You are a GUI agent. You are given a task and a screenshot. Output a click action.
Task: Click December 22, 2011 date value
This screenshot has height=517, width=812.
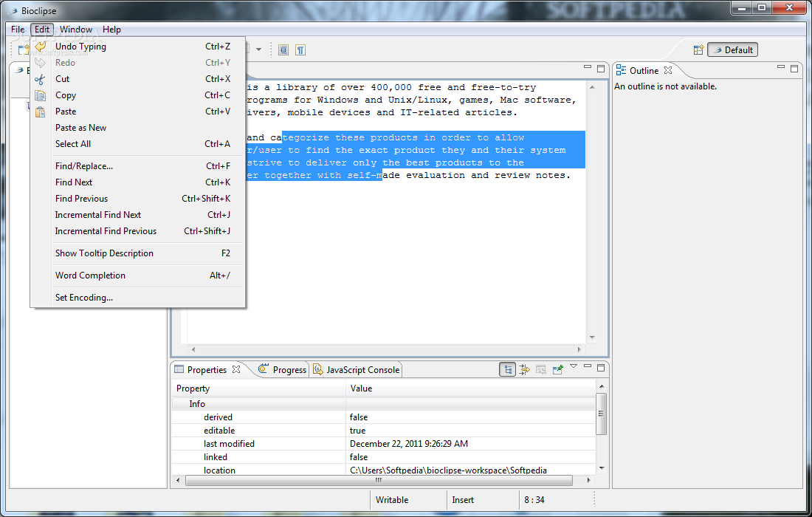pos(409,444)
